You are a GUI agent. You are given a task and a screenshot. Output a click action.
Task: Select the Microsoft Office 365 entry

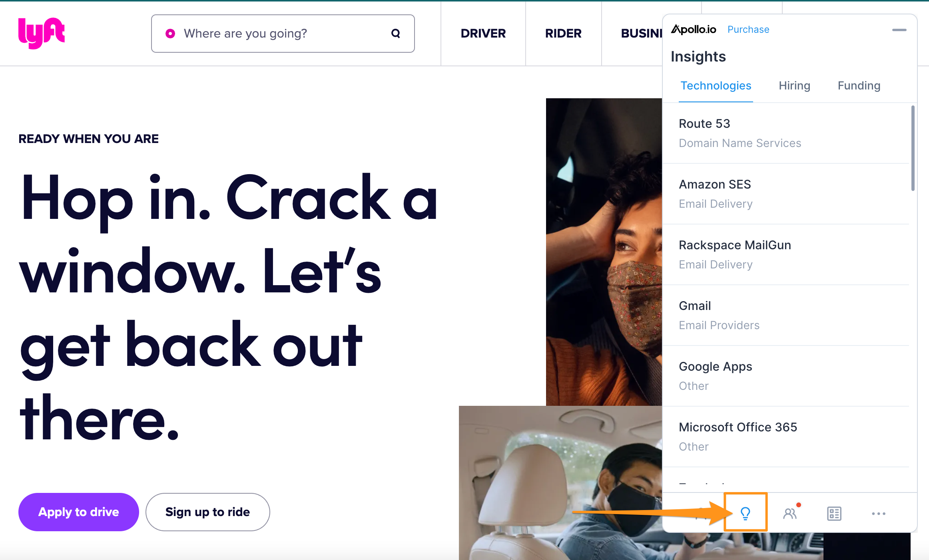coord(786,437)
